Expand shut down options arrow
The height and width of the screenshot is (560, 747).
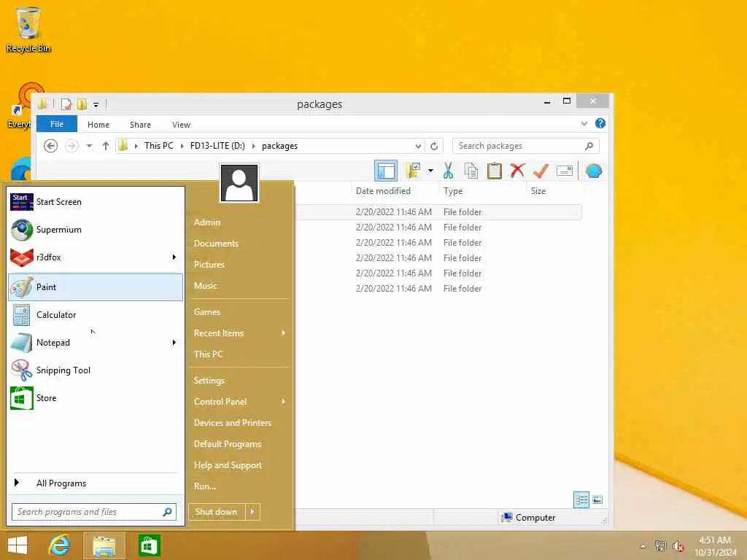(x=252, y=512)
